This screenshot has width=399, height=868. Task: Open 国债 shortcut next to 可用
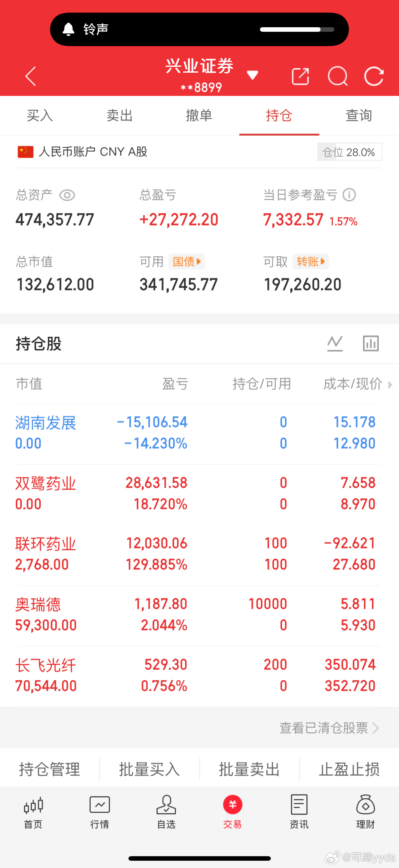click(x=187, y=261)
